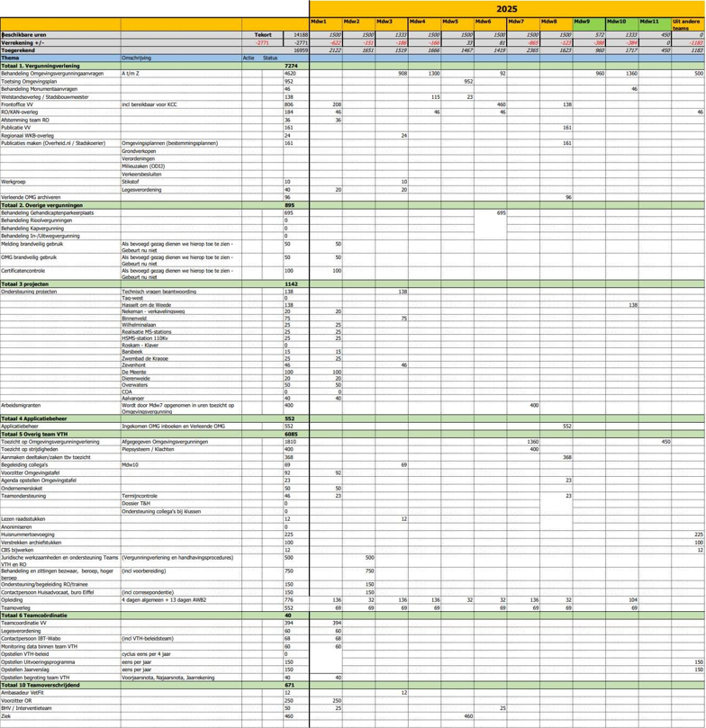
Task: Select the 'Uit andere teams' header cell
Action: tap(688, 24)
